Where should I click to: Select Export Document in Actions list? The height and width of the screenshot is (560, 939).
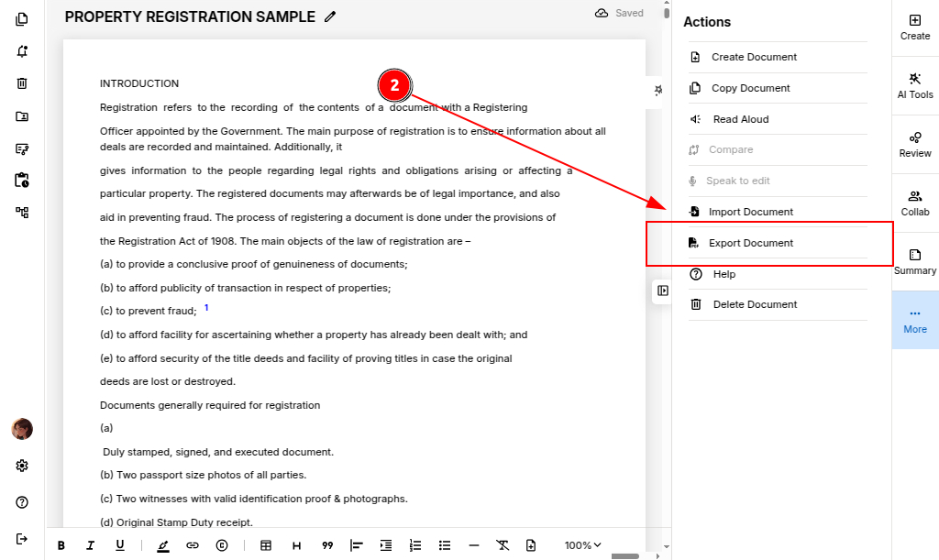750,243
